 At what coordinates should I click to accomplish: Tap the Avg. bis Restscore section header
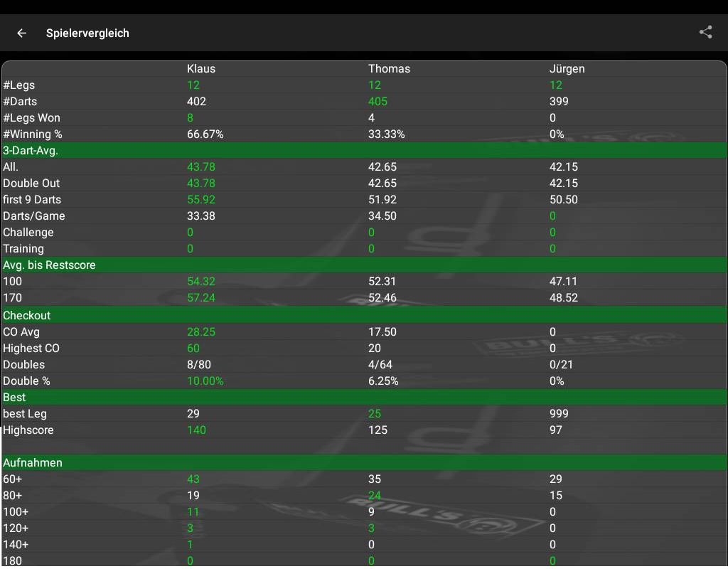click(x=49, y=265)
